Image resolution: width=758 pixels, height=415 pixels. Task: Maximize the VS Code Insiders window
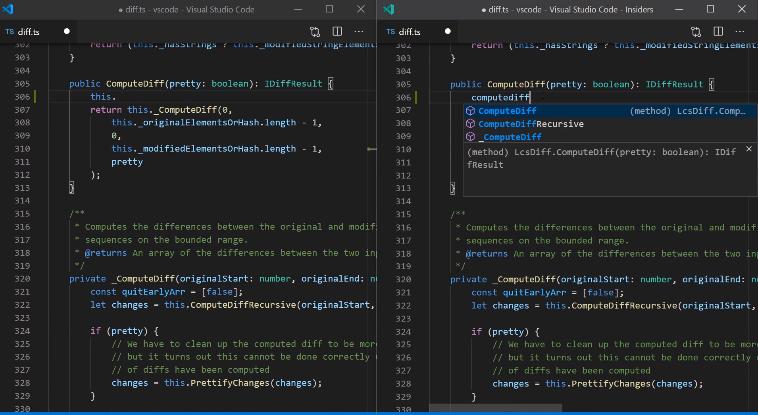click(710, 9)
